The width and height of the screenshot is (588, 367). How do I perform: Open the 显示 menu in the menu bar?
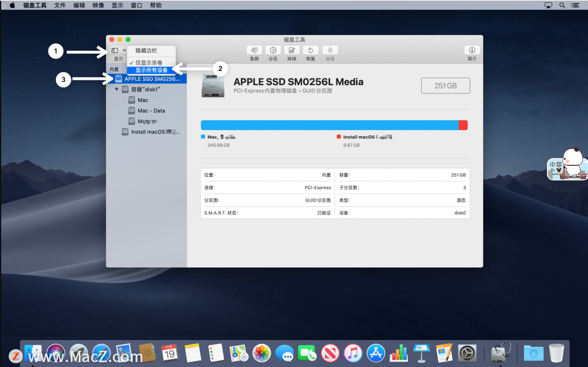[x=117, y=5]
